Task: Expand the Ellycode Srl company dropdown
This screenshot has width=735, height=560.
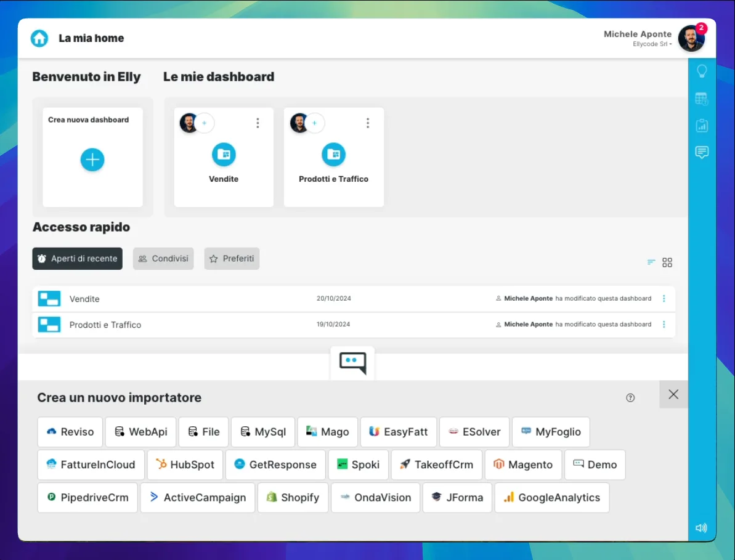Action: [x=652, y=44]
